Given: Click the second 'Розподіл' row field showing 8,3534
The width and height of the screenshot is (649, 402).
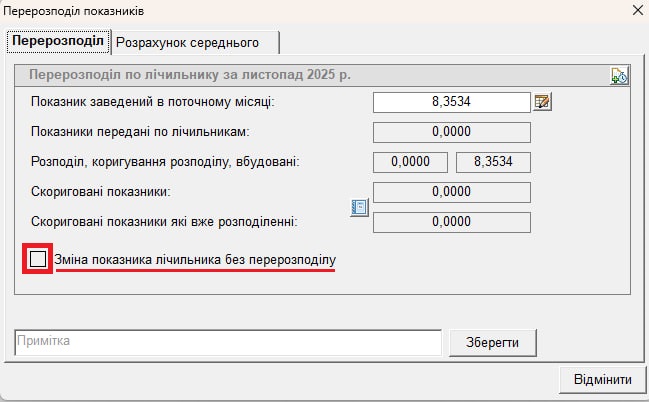Looking at the screenshot, I should tap(491, 161).
